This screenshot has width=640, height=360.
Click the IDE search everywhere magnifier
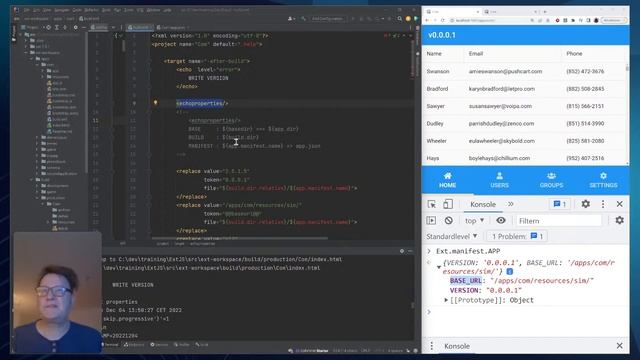(x=400, y=18)
